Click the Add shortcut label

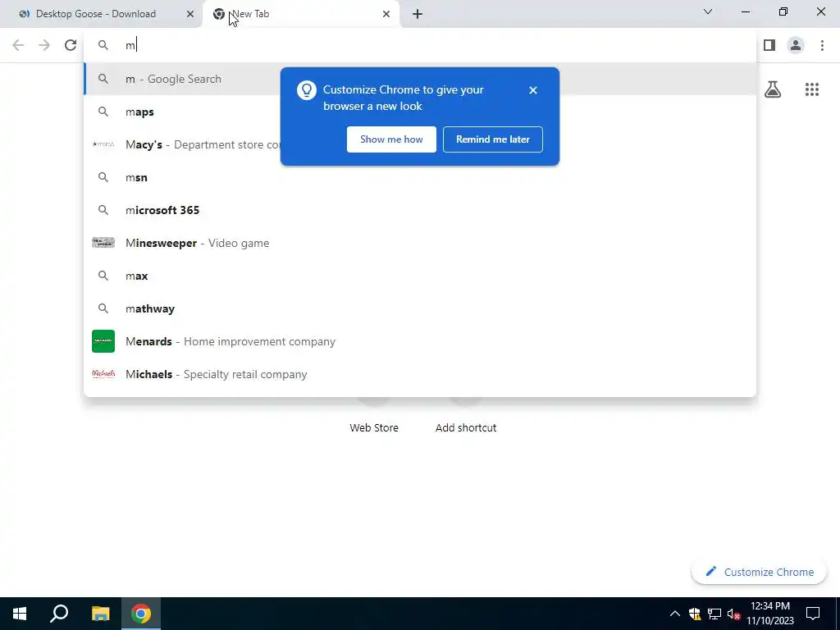466,428
